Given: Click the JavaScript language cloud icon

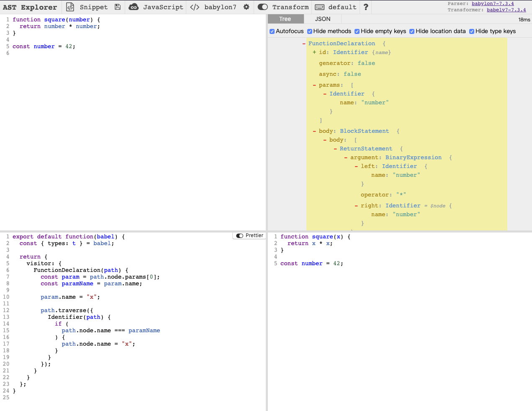Looking at the screenshot, I should point(134,7).
